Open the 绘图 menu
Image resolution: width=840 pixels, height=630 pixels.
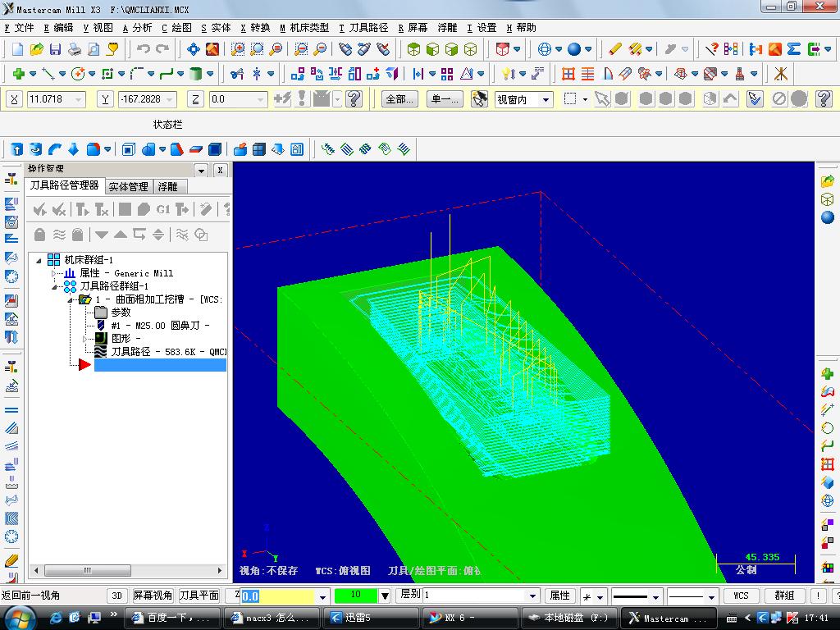[x=176, y=28]
